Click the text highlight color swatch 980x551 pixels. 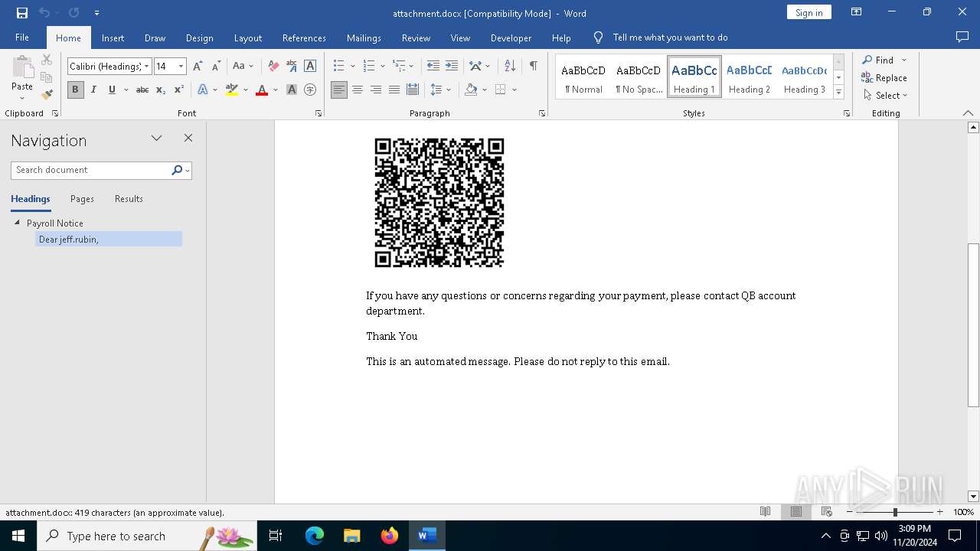click(232, 90)
